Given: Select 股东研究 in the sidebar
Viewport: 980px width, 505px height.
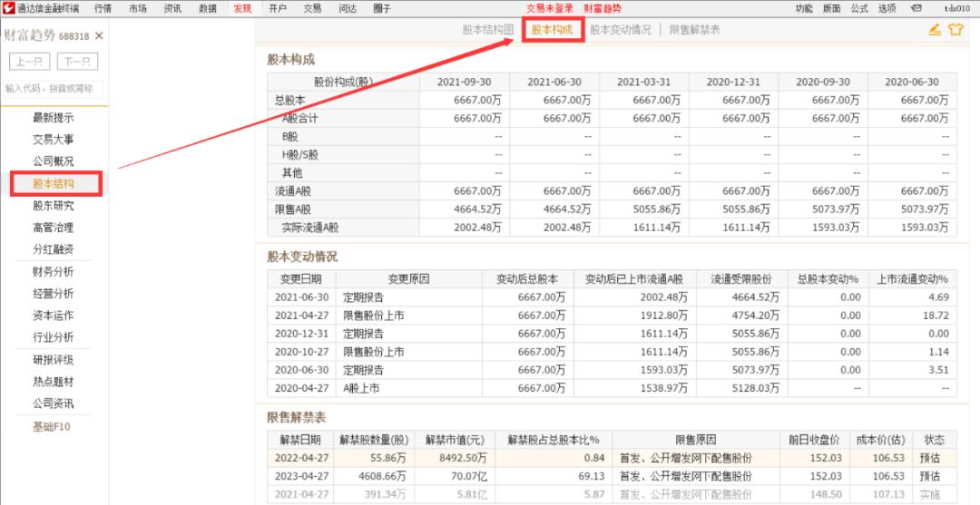Looking at the screenshot, I should coord(54,206).
